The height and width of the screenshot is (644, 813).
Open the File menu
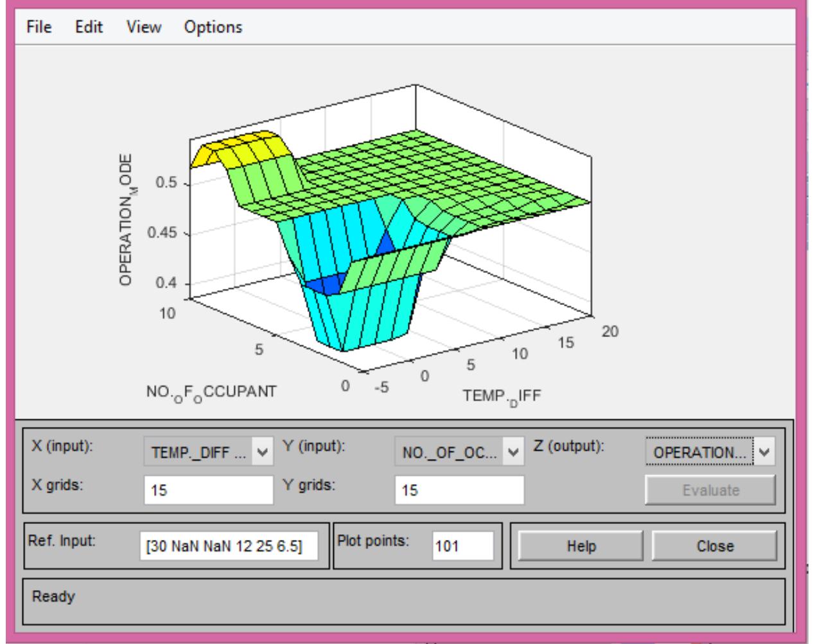click(x=39, y=27)
